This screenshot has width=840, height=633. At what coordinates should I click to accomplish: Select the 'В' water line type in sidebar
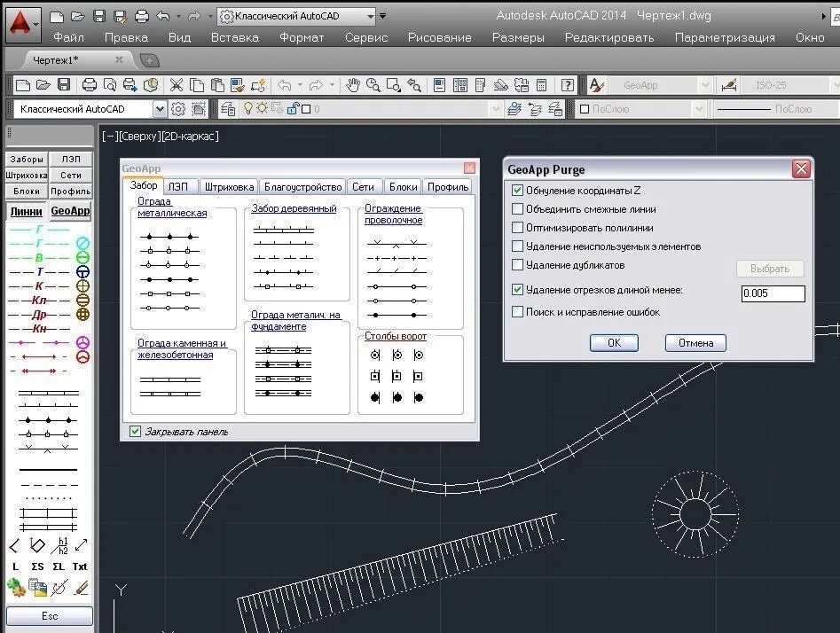pyautogui.click(x=39, y=258)
